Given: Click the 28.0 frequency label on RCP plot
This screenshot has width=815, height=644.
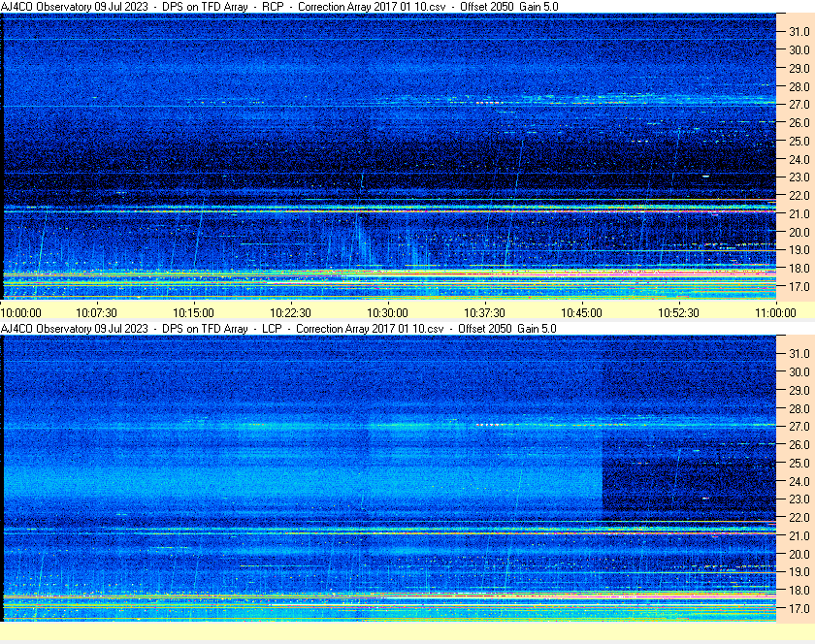Looking at the screenshot, I should tap(799, 86).
